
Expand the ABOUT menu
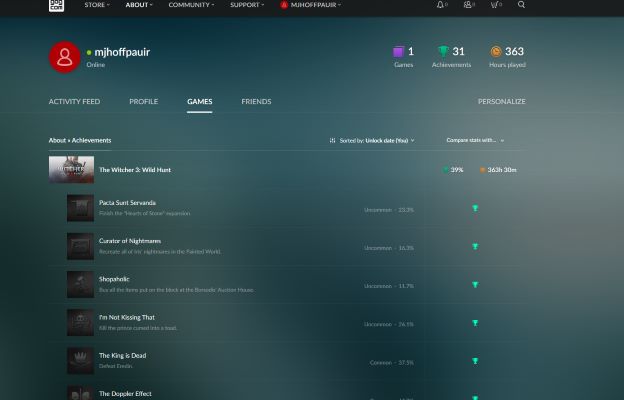[x=139, y=5]
